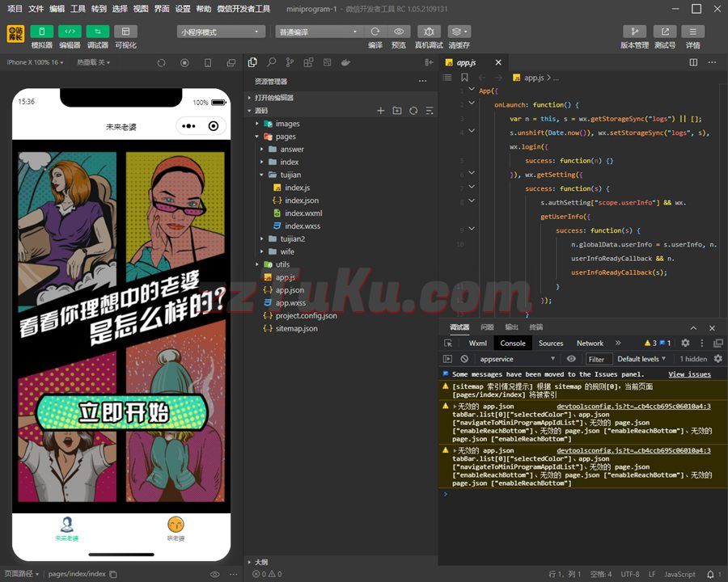Tap the 立即开始 button in the simulator
Screen dimensions: 728x582
pos(123,412)
